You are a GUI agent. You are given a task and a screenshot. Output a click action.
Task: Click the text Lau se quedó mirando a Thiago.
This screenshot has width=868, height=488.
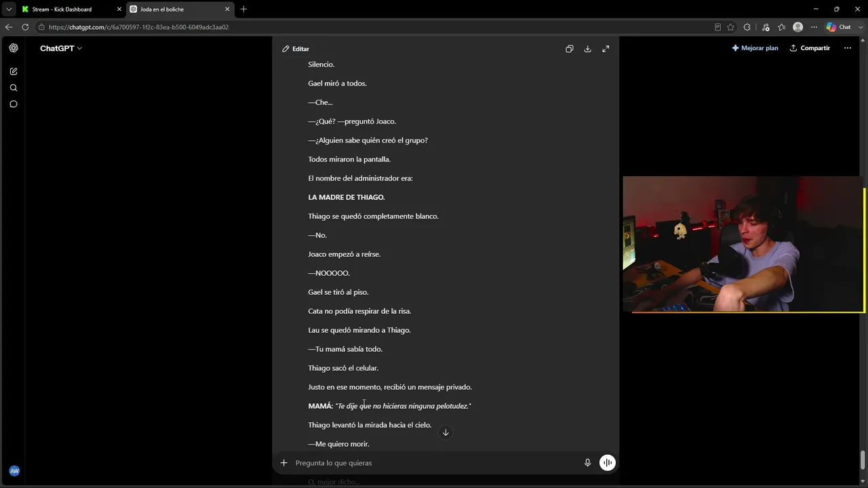click(359, 330)
